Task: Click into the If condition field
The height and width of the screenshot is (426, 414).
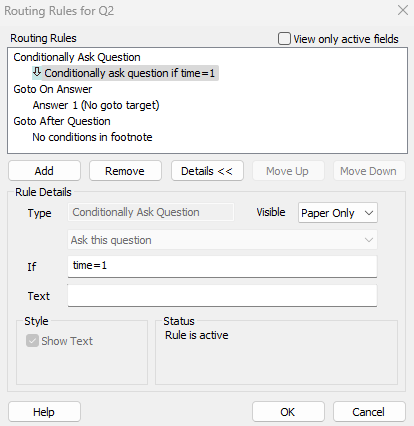Action: coord(222,266)
